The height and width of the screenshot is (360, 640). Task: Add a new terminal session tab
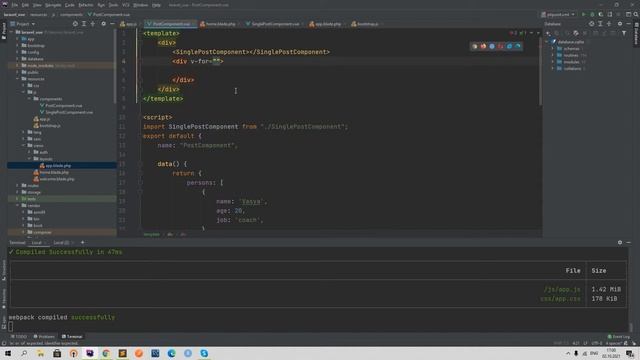click(82, 243)
